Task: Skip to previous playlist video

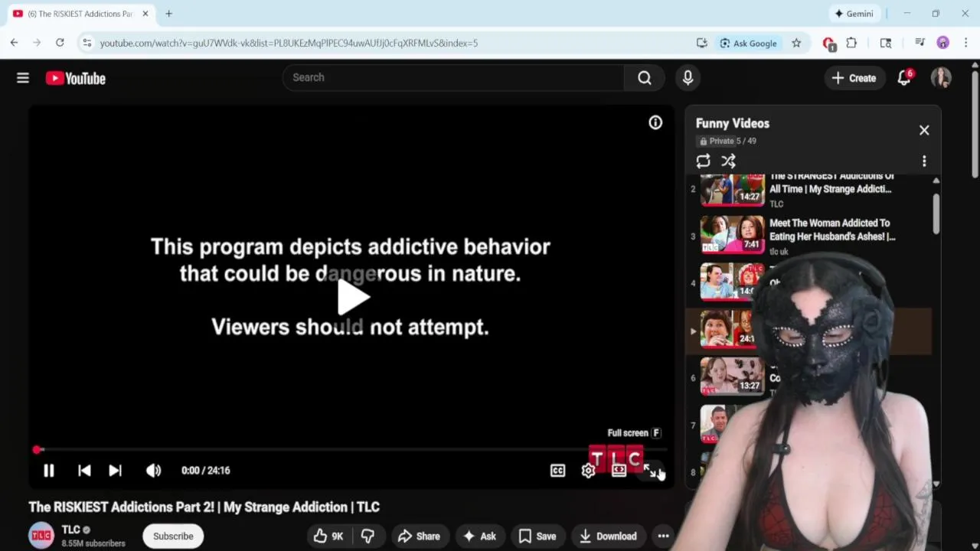Action: coord(84,471)
